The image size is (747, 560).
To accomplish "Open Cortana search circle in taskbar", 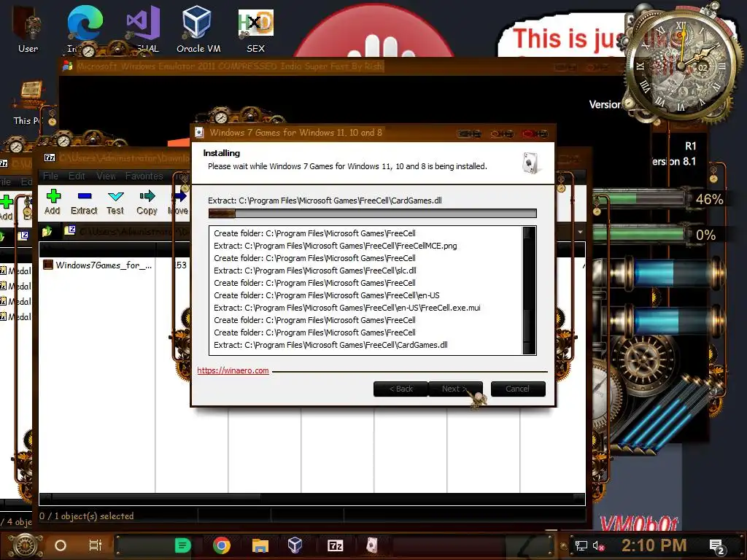I will pos(61,545).
